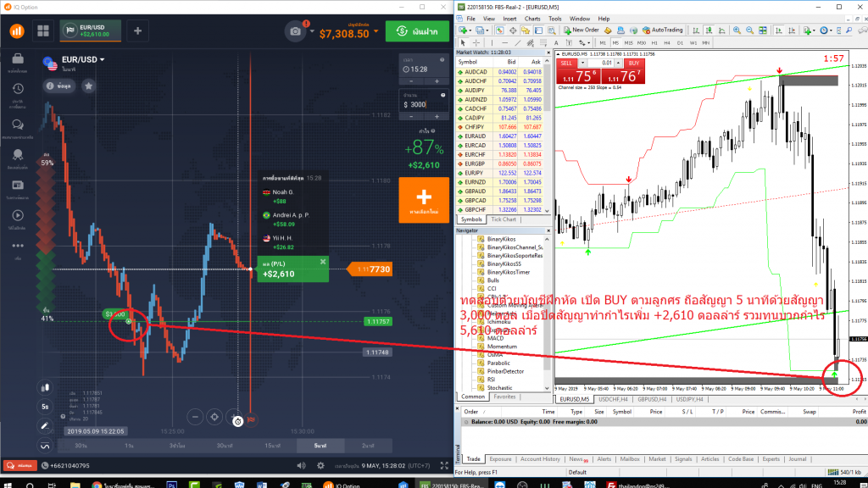
Task: Increase IQ Option expiry time with plus
Action: [437, 81]
